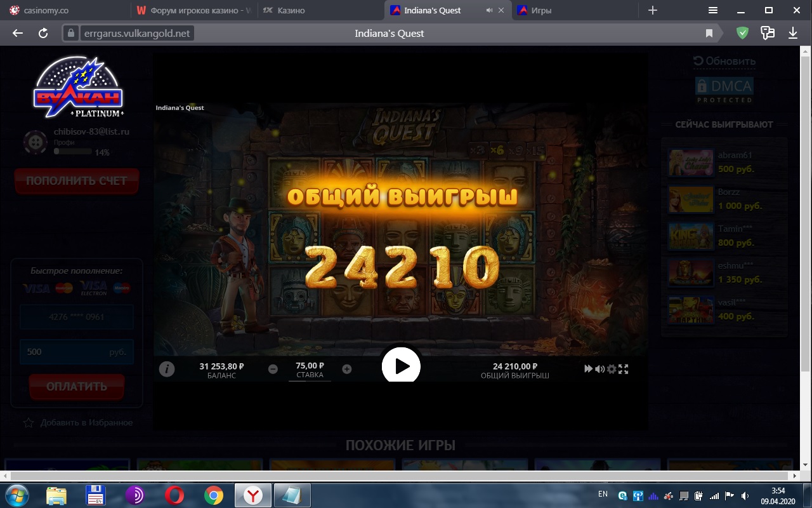Open the power plug battery tray icon
Screen dimensions: 812x508
[x=699, y=495]
